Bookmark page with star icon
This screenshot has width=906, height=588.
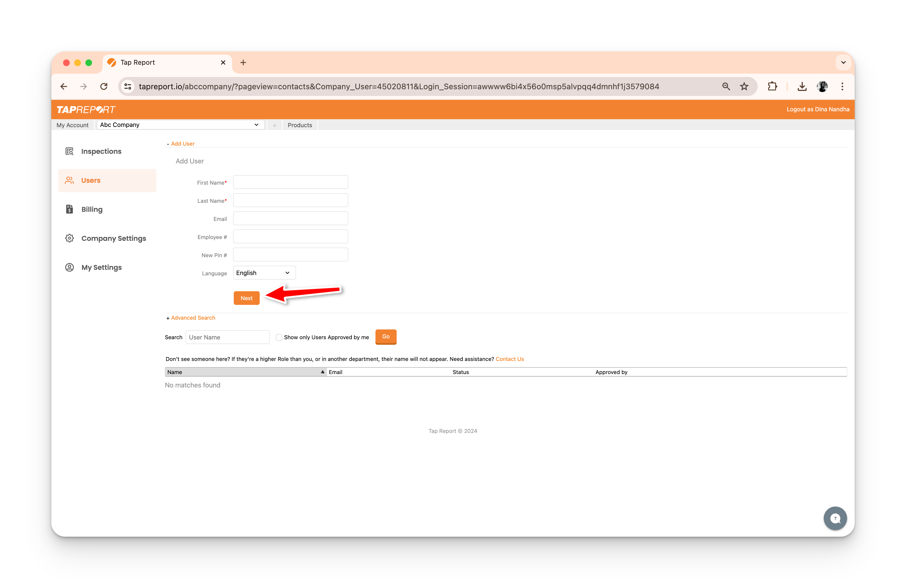744,86
